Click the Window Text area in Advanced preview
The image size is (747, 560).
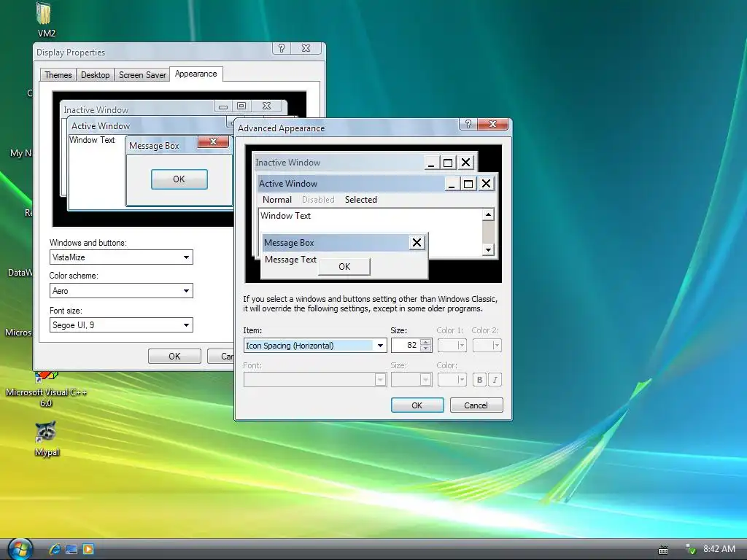285,216
